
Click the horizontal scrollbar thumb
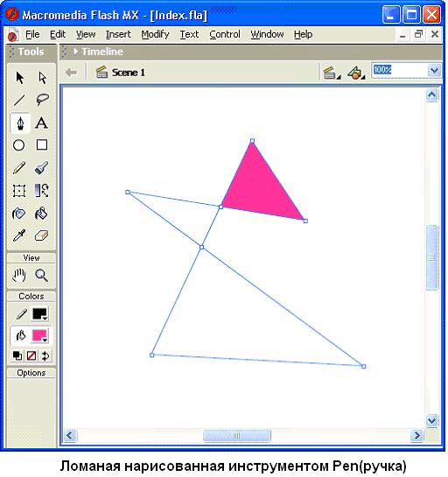(x=236, y=436)
